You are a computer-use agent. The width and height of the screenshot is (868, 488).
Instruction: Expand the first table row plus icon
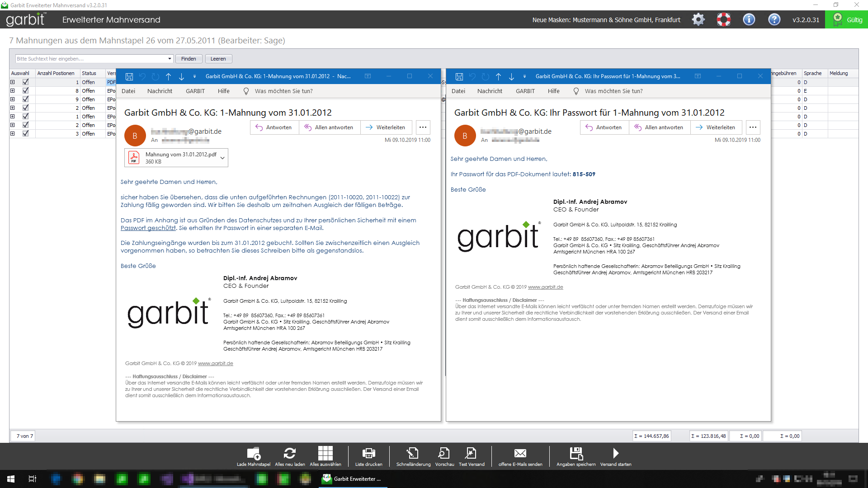13,82
